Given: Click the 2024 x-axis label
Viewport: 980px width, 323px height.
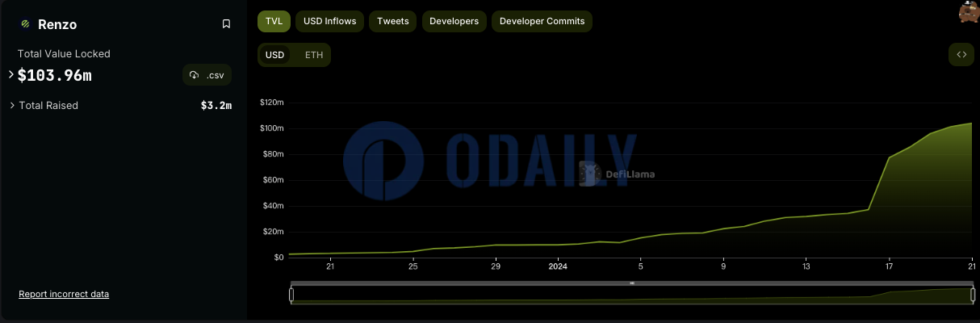Looking at the screenshot, I should tap(558, 266).
